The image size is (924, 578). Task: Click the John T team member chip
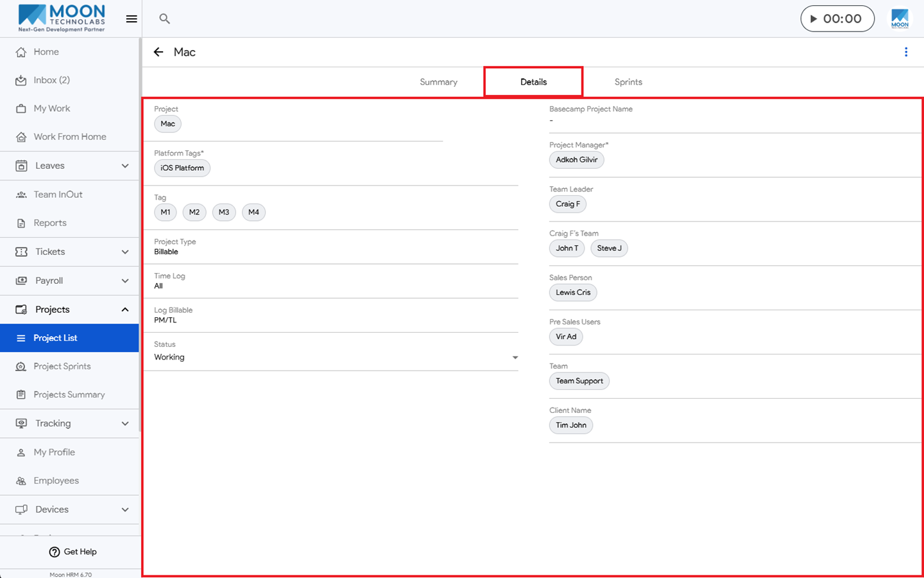(567, 249)
